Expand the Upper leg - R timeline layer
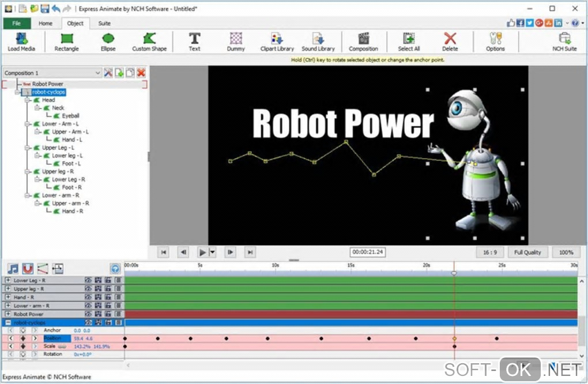 tap(7, 289)
